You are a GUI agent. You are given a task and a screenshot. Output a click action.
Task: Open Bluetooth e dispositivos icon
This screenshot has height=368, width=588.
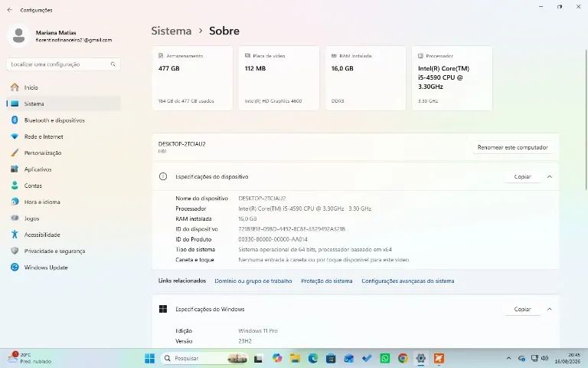pyautogui.click(x=15, y=120)
